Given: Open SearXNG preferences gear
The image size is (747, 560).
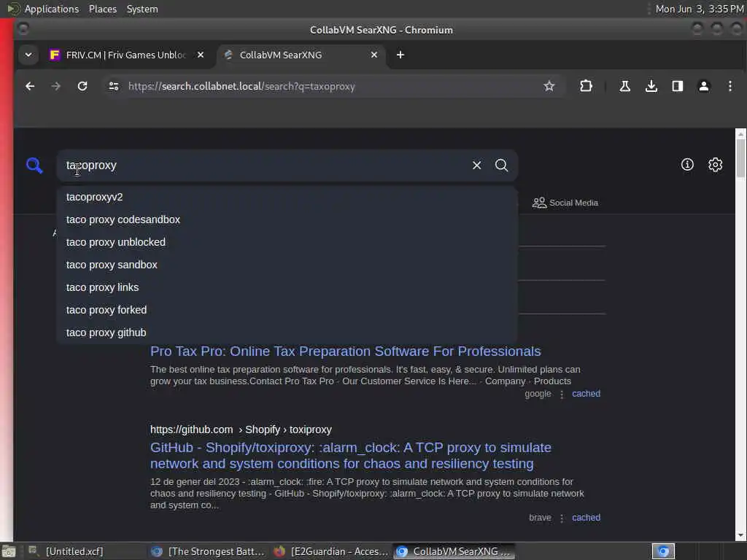Looking at the screenshot, I should (x=715, y=165).
